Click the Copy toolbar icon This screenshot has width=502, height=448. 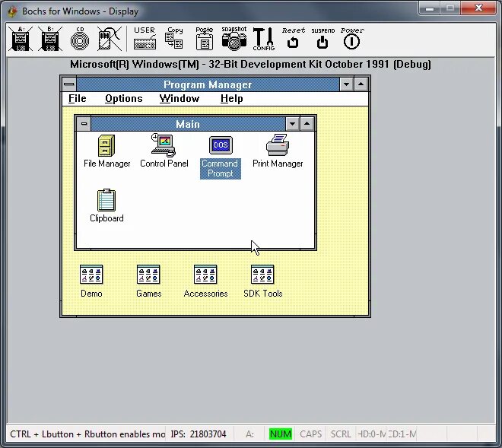coord(174,38)
